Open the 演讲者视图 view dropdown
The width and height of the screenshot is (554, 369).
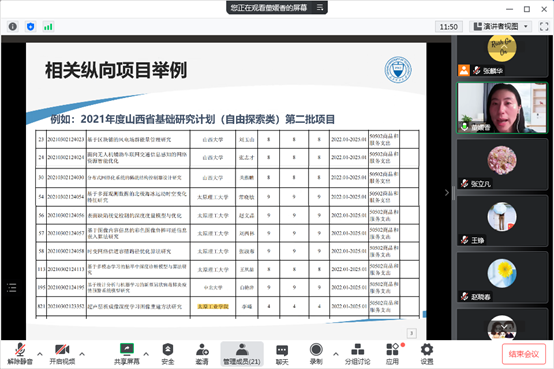click(500, 27)
